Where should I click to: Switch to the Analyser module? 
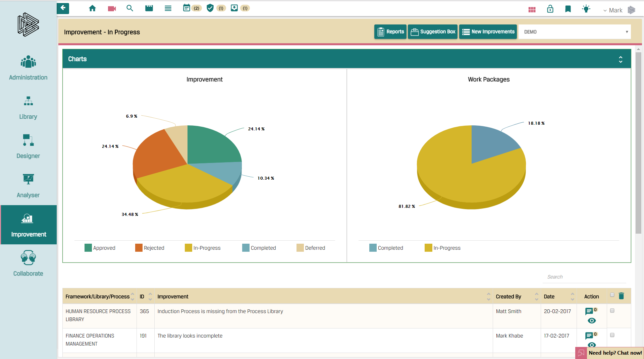(x=28, y=185)
